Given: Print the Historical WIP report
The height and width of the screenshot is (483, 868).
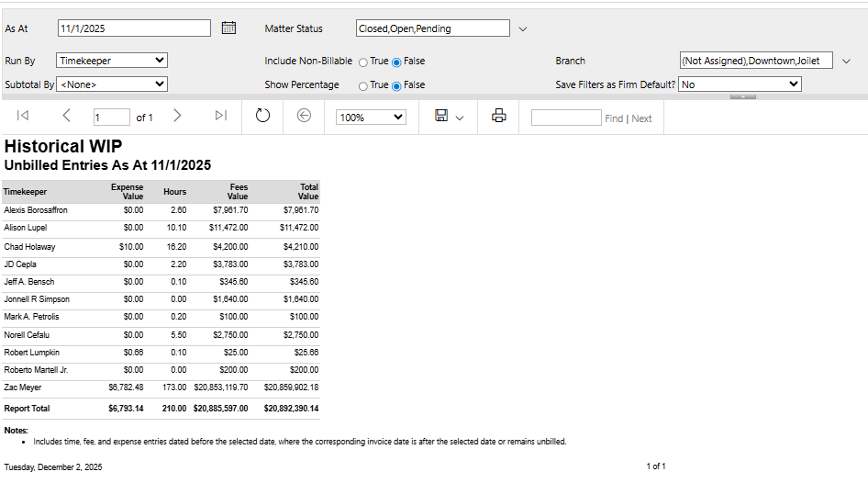Looking at the screenshot, I should (x=498, y=116).
